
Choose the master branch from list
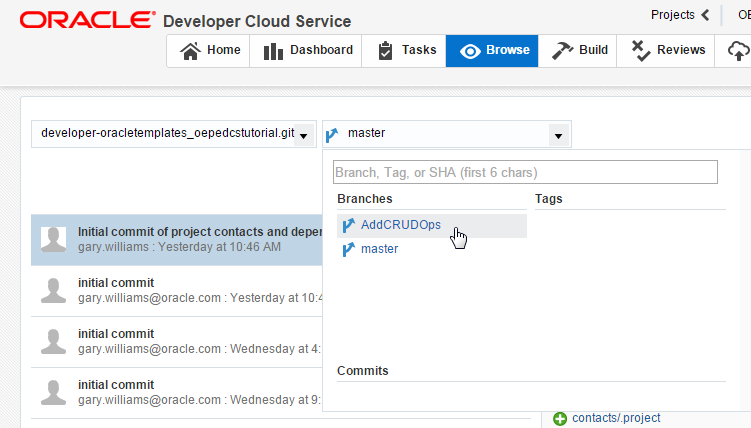click(x=379, y=249)
